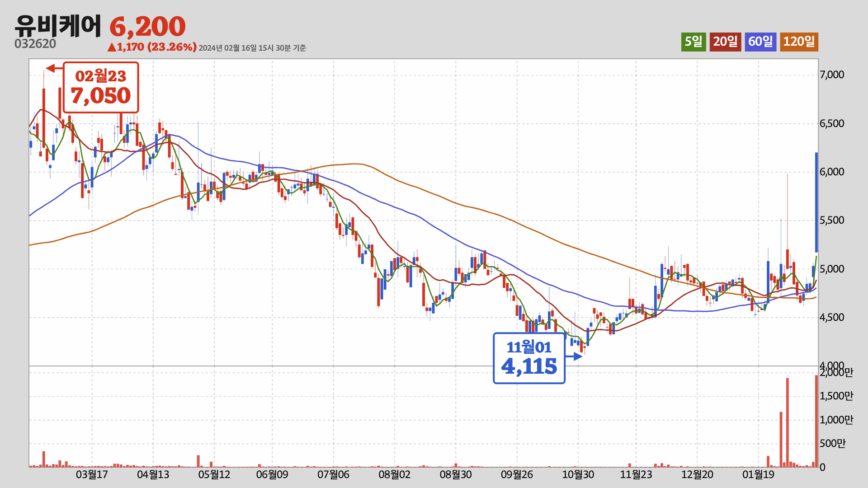Click the 1,500만 volume axis label
The width and height of the screenshot is (868, 488).
836,396
